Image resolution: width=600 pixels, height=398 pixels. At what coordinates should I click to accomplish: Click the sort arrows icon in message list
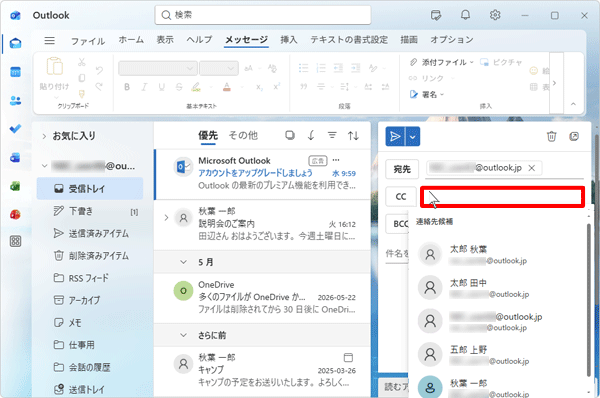tap(353, 135)
